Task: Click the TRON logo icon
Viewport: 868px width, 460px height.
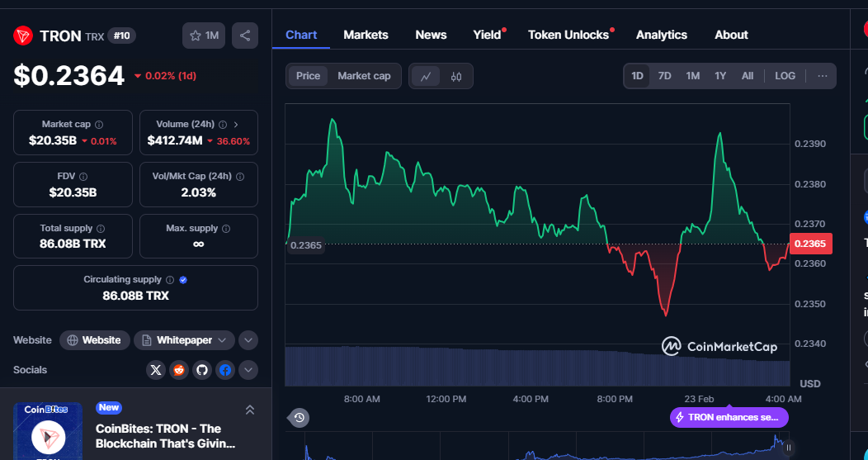Action: [23, 36]
